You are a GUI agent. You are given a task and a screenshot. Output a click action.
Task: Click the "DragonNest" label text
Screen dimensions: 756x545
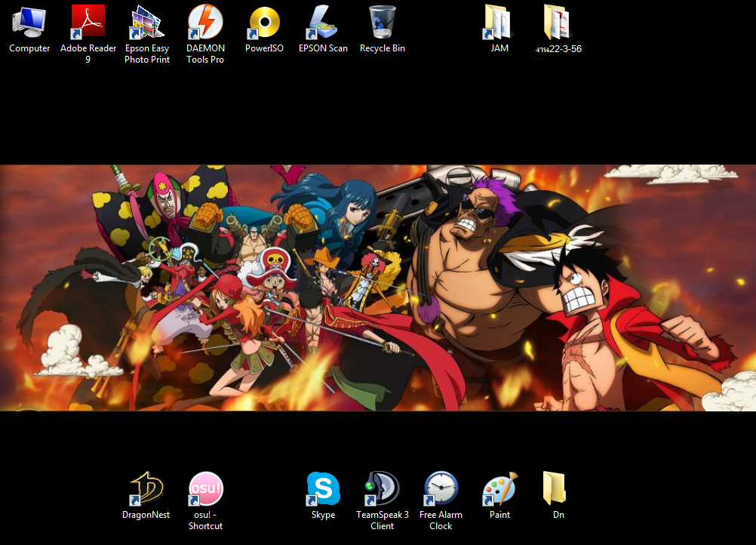[x=146, y=515]
